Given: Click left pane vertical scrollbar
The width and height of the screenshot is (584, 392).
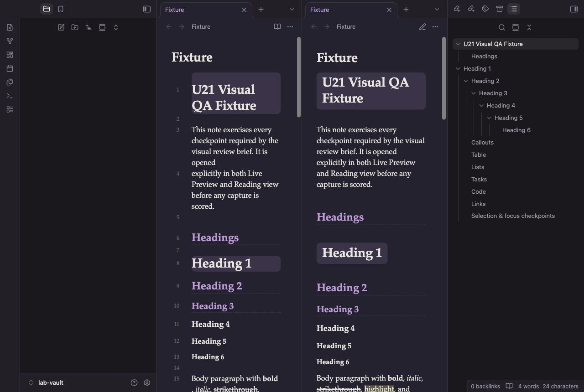Looking at the screenshot, I should [299, 77].
